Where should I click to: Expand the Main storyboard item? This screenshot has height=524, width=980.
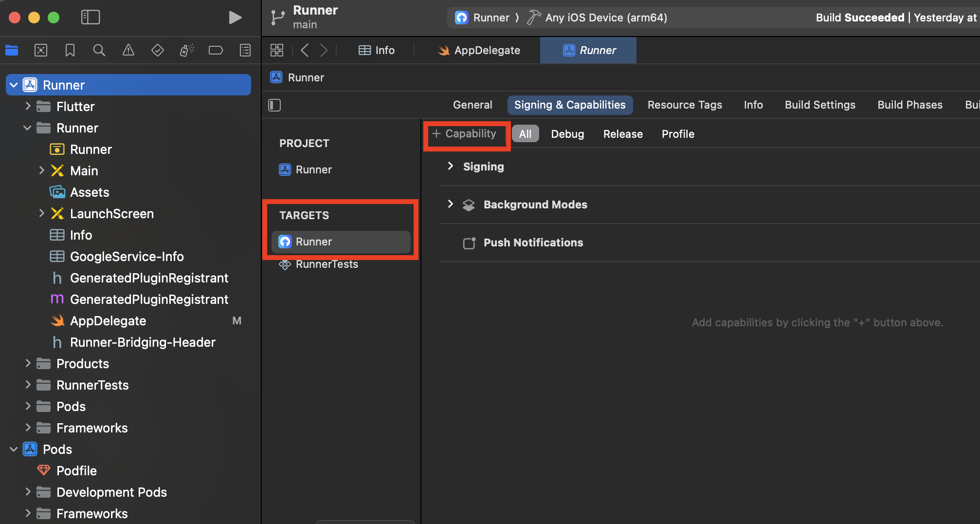[x=41, y=170]
